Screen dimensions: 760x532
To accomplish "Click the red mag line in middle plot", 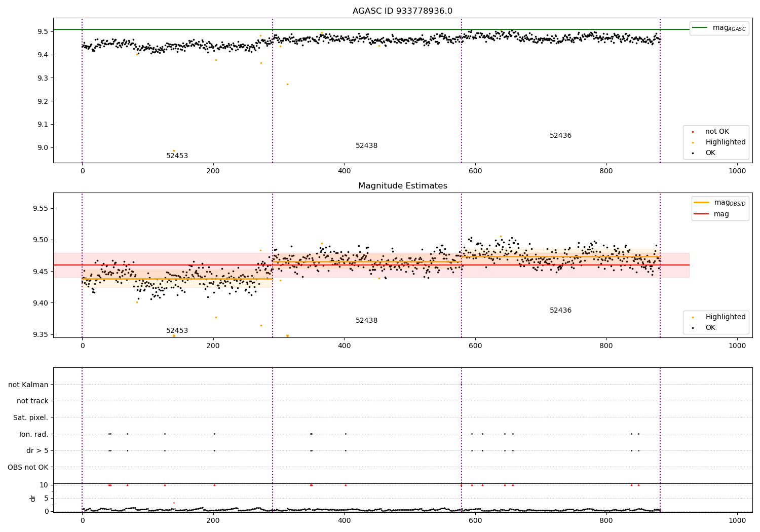I will click(371, 265).
